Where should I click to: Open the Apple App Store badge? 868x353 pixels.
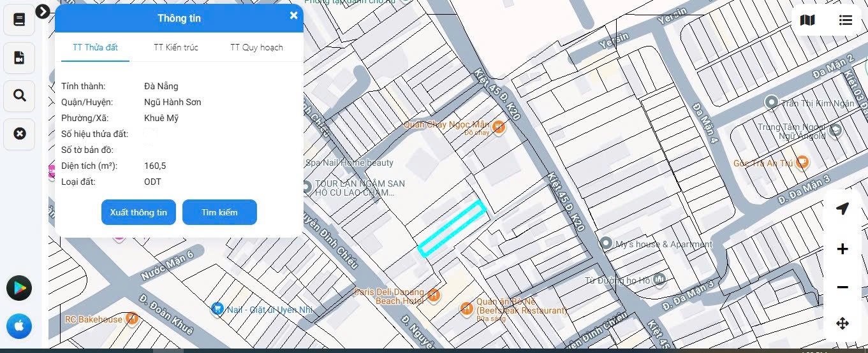click(x=19, y=326)
